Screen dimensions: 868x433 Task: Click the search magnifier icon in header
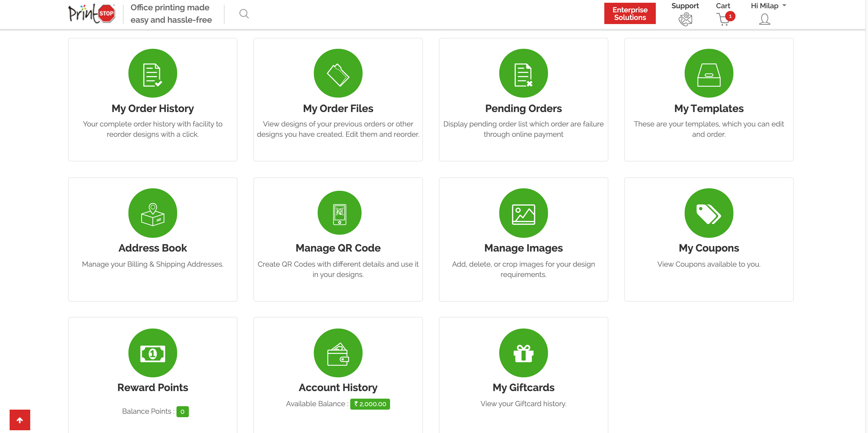pyautogui.click(x=244, y=14)
